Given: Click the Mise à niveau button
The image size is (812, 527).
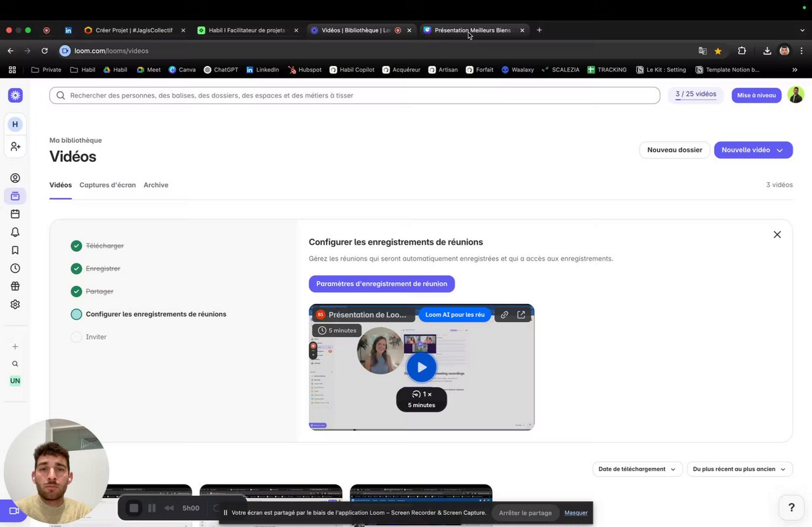Looking at the screenshot, I should (756, 95).
